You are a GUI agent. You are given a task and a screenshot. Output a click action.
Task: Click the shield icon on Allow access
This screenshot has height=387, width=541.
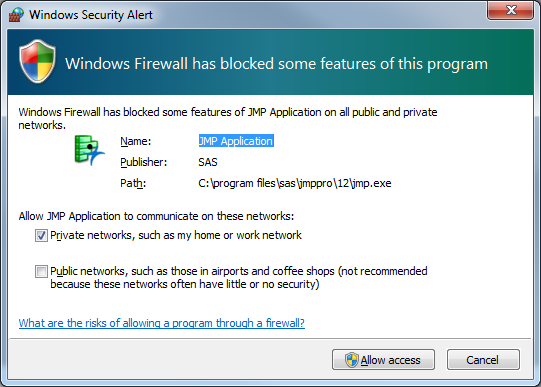pos(352,360)
